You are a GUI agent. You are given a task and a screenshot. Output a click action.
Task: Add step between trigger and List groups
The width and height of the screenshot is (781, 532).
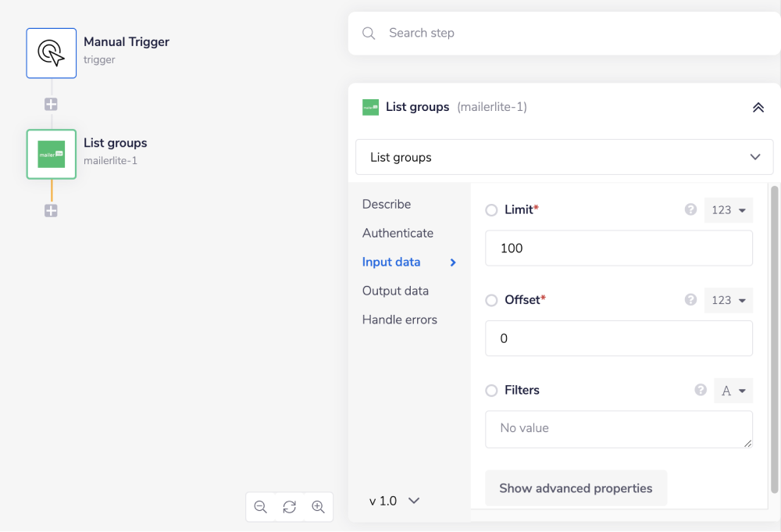coord(51,104)
